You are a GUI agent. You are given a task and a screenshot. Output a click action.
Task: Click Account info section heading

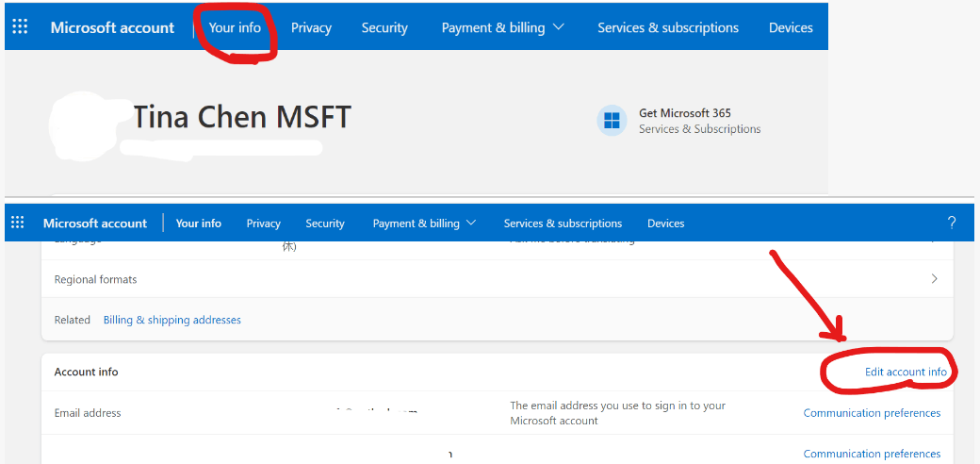coord(87,372)
